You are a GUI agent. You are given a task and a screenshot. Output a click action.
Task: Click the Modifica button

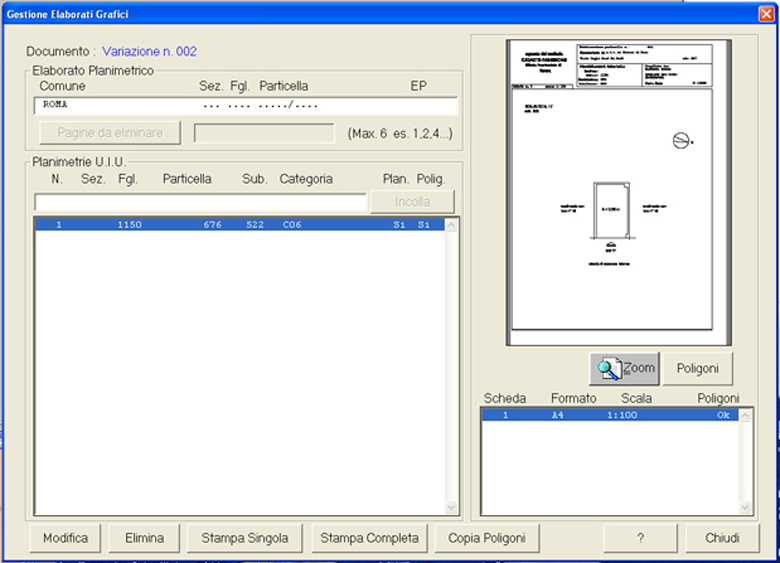[x=65, y=538]
